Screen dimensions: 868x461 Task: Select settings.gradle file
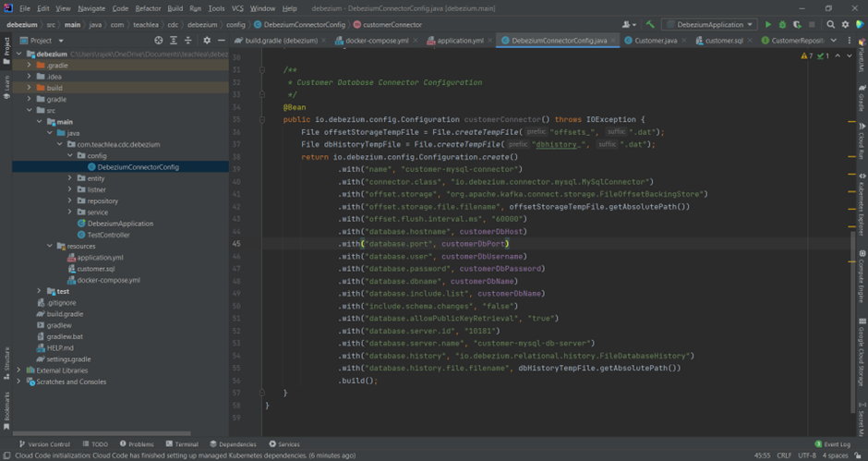68,359
